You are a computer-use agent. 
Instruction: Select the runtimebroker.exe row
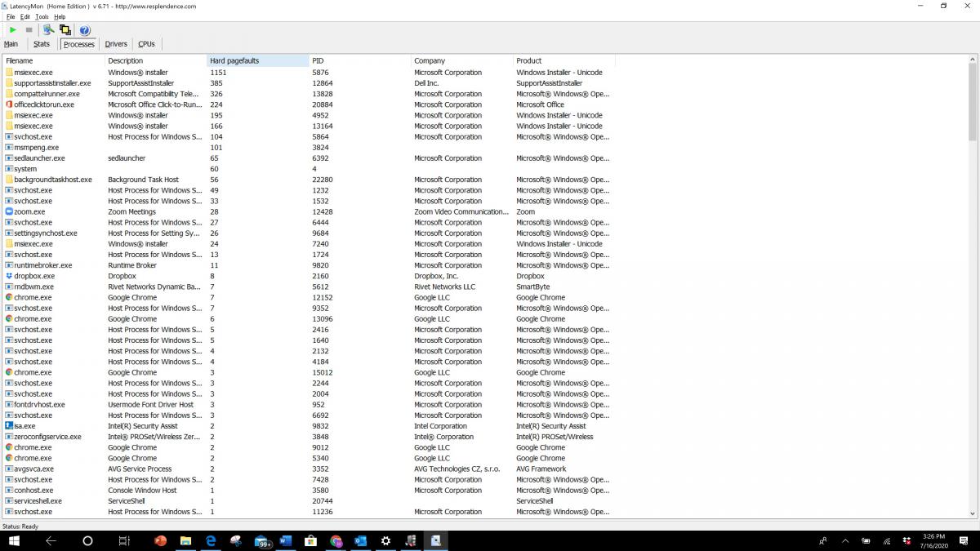[x=310, y=265]
